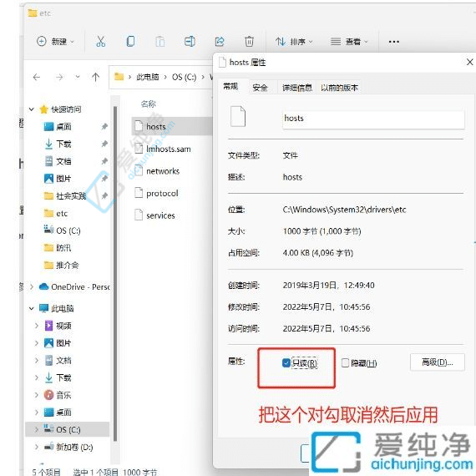The width and height of the screenshot is (476, 476).
Task: Open the 社会实践 folder in sidebar
Action: pyautogui.click(x=65, y=195)
